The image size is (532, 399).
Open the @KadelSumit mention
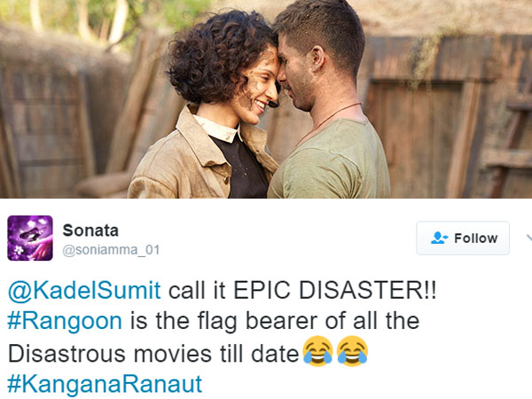(84, 291)
